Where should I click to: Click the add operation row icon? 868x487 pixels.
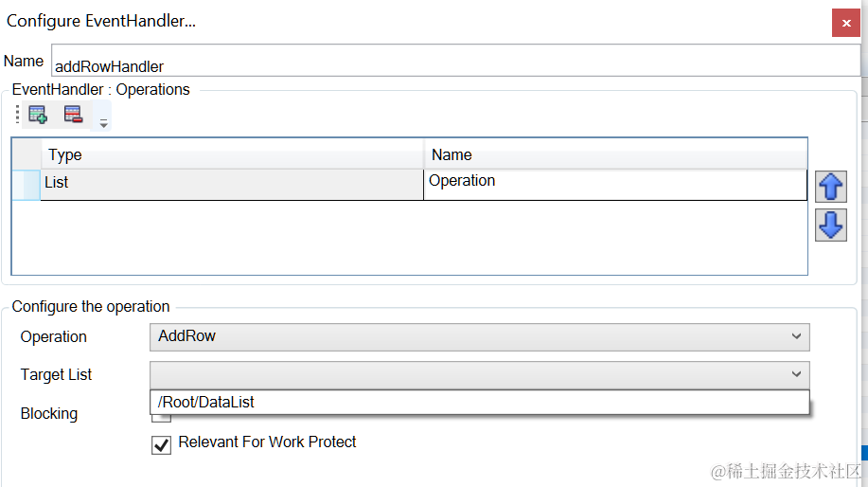tap(38, 116)
